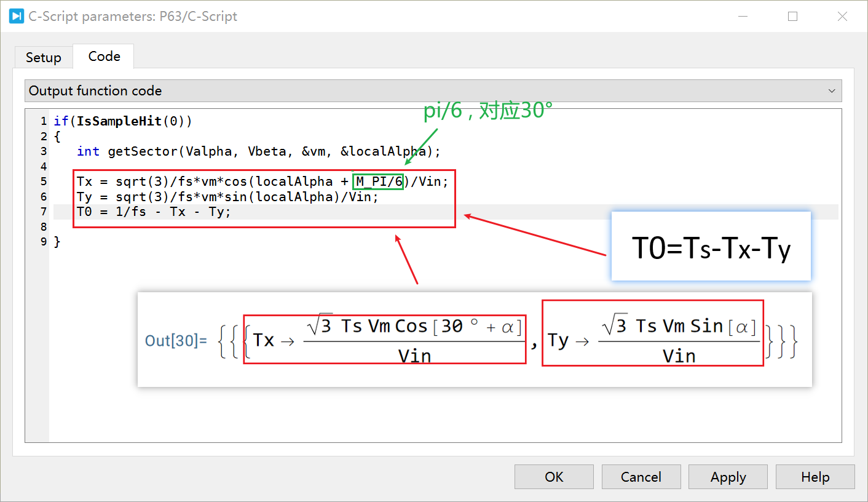868x502 pixels.
Task: Switch to the Setup tab
Action: [x=43, y=57]
